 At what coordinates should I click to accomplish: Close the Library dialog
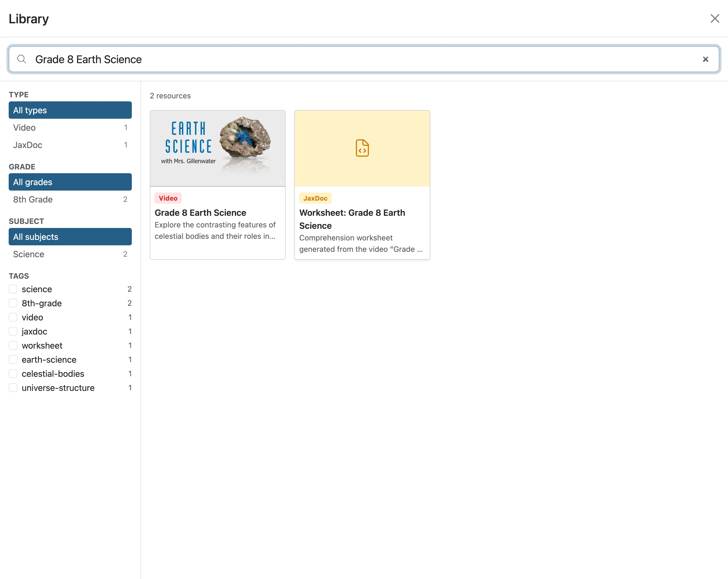714,18
